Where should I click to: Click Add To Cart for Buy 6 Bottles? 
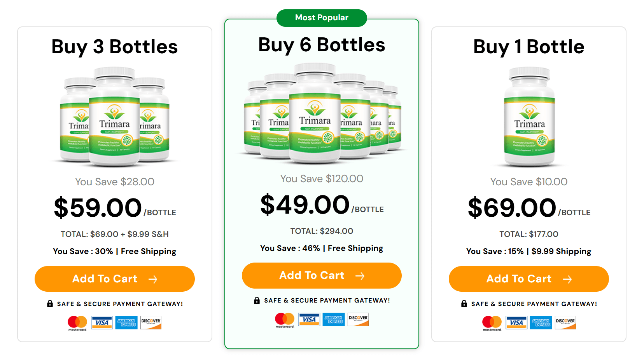pyautogui.click(x=322, y=275)
